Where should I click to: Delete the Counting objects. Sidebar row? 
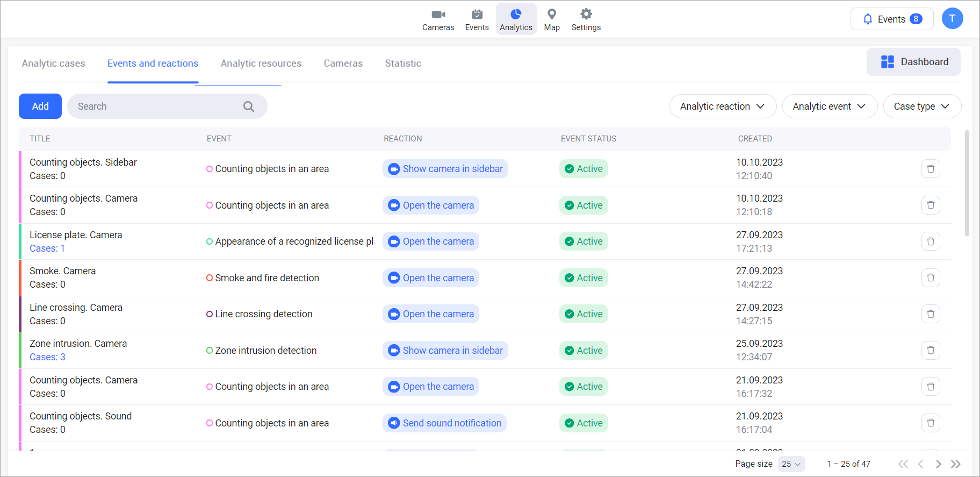(x=931, y=169)
